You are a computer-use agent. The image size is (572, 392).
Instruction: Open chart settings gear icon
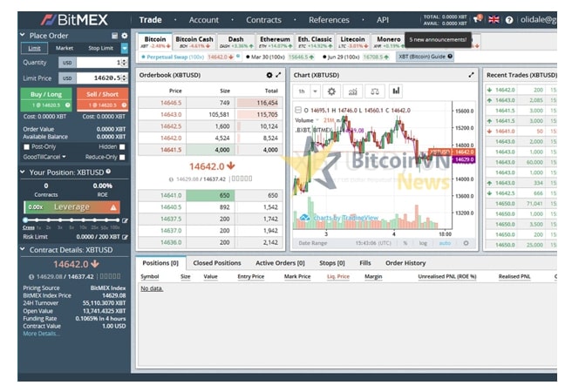pos(331,91)
